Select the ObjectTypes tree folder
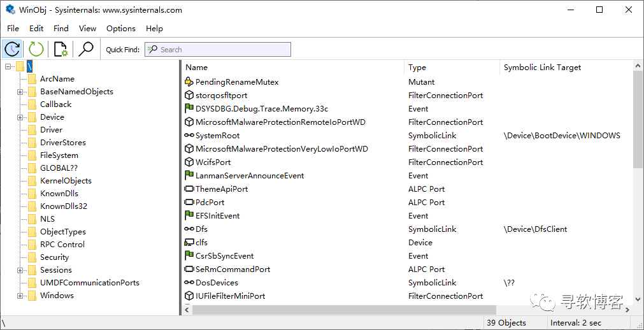The height and width of the screenshot is (330, 644). [63, 232]
